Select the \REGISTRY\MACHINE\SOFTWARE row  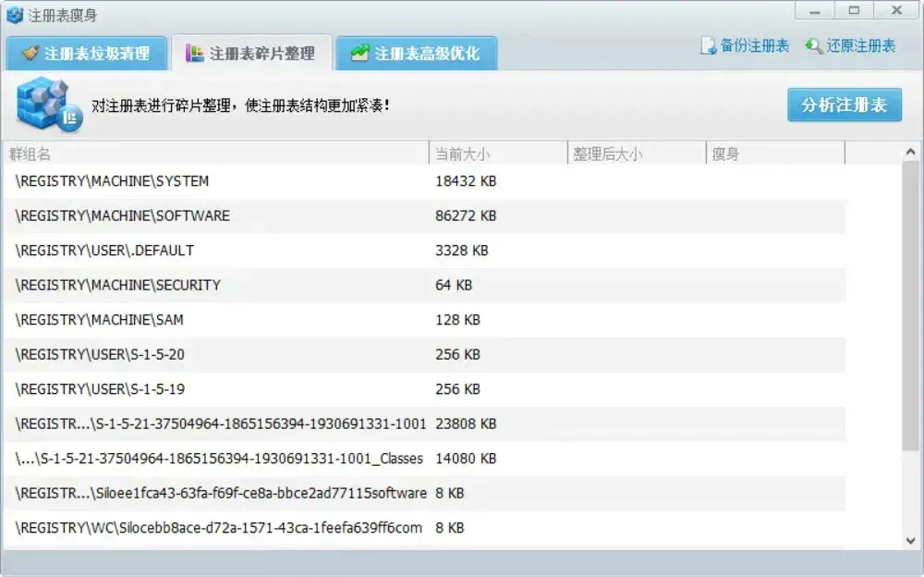(185, 215)
